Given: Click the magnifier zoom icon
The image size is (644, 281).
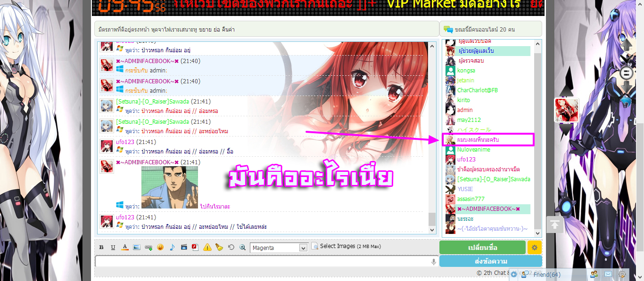Looking at the screenshot, I should [243, 247].
